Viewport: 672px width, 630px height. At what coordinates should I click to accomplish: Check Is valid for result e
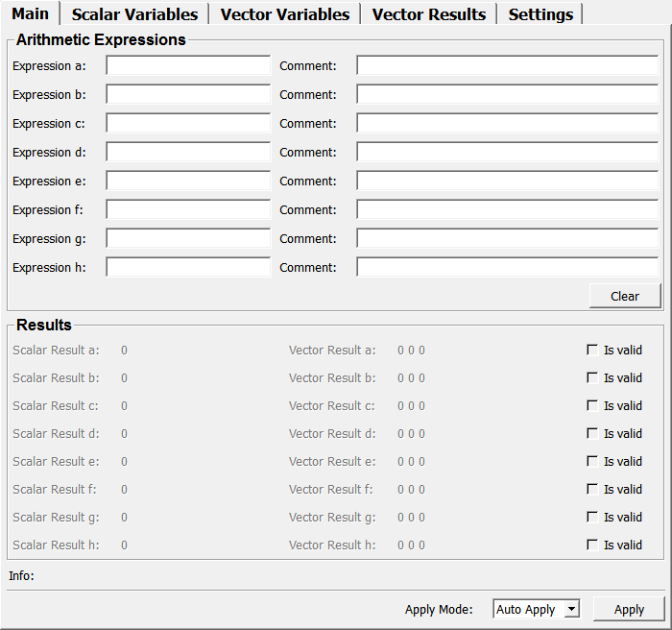click(592, 462)
